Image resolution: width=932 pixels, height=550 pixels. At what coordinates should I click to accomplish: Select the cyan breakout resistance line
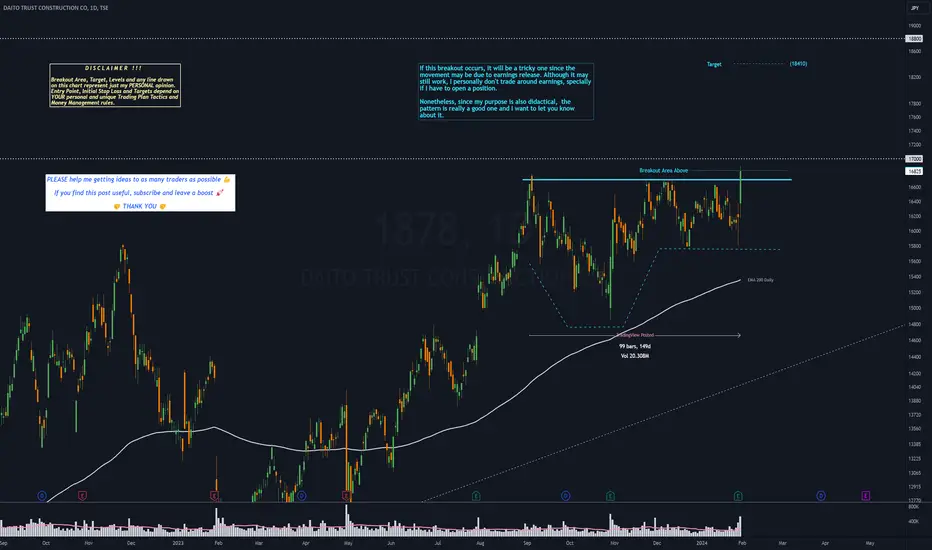click(x=657, y=179)
